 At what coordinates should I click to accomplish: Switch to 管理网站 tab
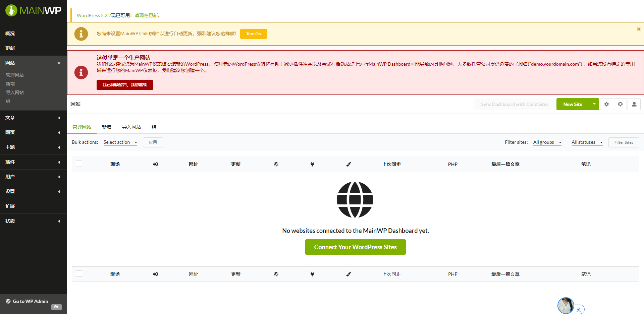click(x=82, y=127)
